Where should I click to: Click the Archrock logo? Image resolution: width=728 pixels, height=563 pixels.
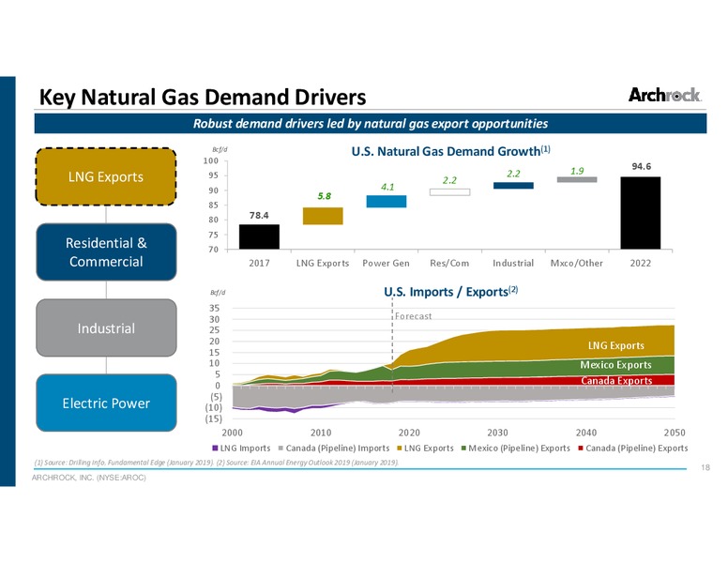pos(664,95)
